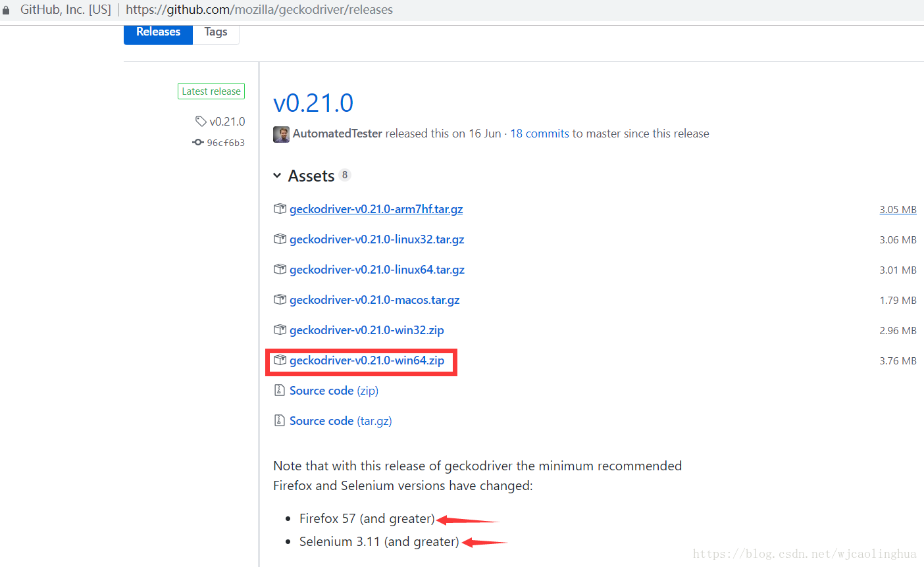Click the 3.05 MB file size
924x567 pixels.
tap(898, 209)
